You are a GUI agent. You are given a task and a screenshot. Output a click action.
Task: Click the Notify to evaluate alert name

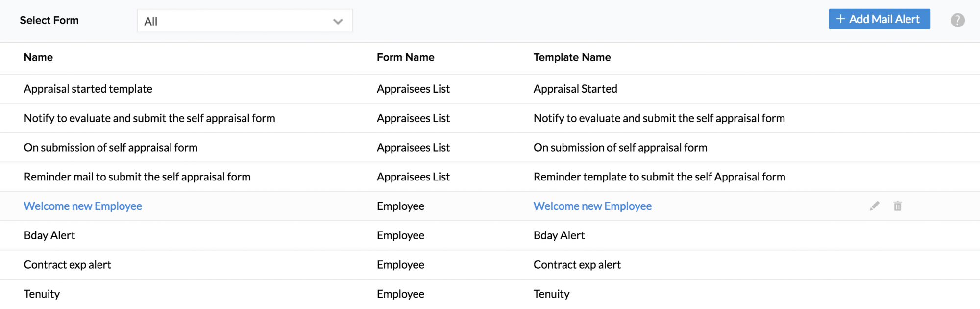coord(149,118)
